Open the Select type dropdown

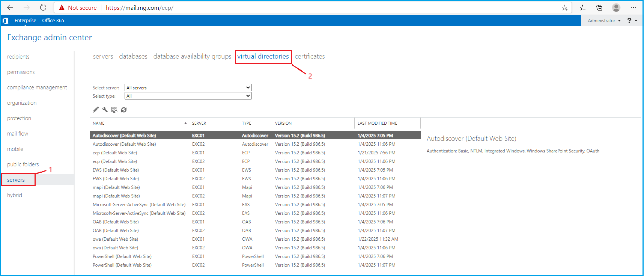click(x=188, y=96)
